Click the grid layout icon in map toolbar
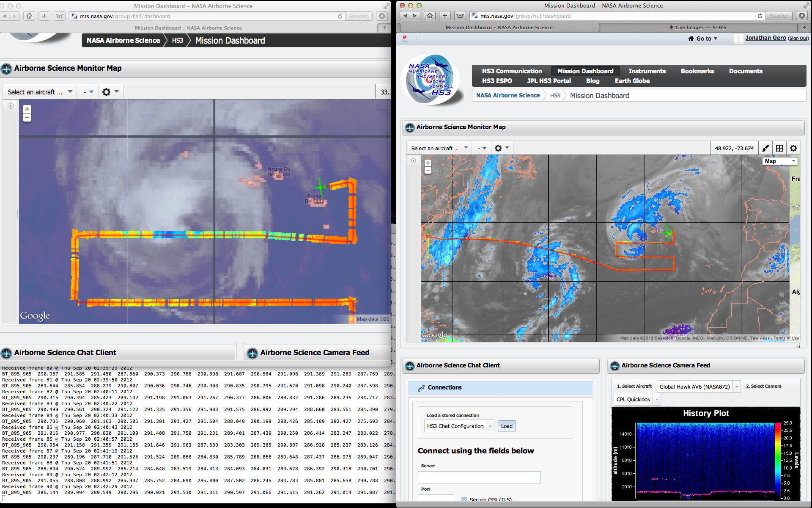Viewport: 812px width, 508px height. tap(779, 148)
